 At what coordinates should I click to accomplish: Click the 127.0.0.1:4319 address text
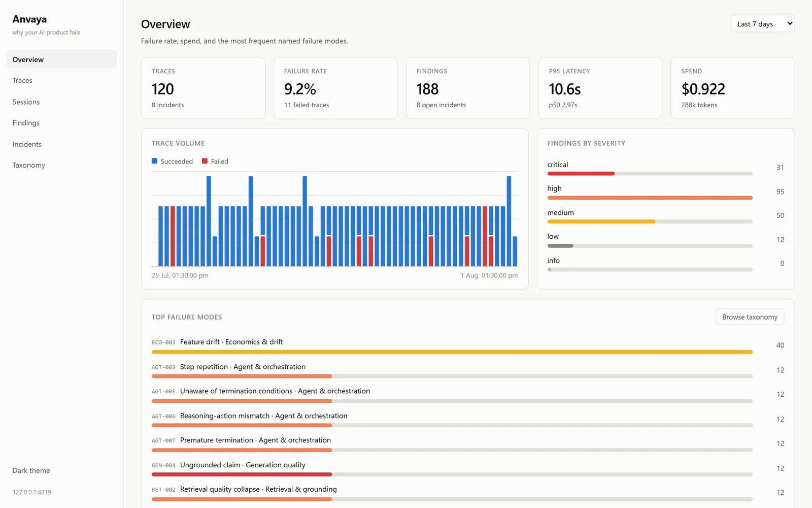32,492
